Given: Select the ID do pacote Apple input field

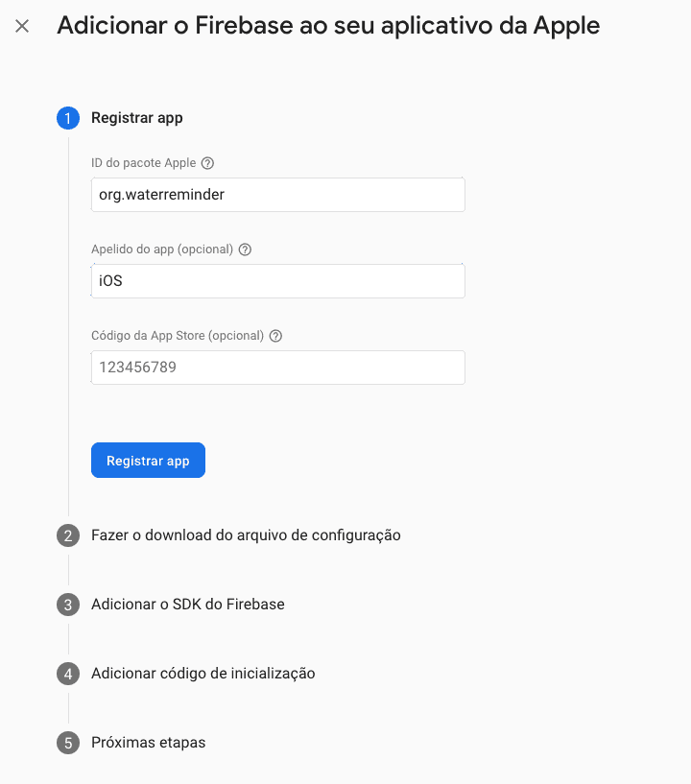Looking at the screenshot, I should point(277,194).
